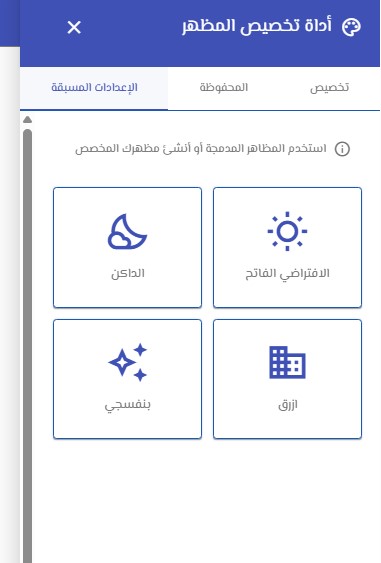This screenshot has width=381, height=563.
Task: Pick the sparkle stars icon for purple theme
Action: [127, 362]
